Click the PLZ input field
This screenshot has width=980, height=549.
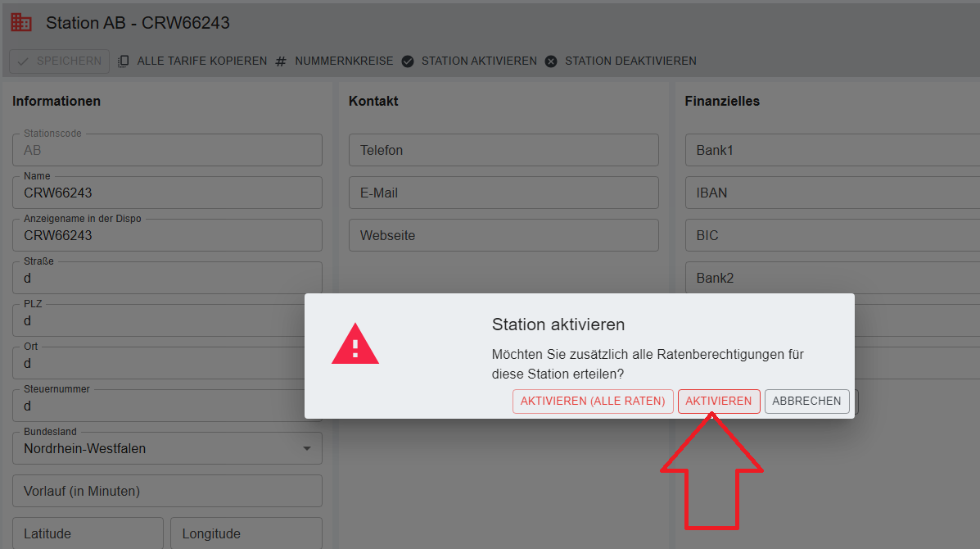pos(159,320)
